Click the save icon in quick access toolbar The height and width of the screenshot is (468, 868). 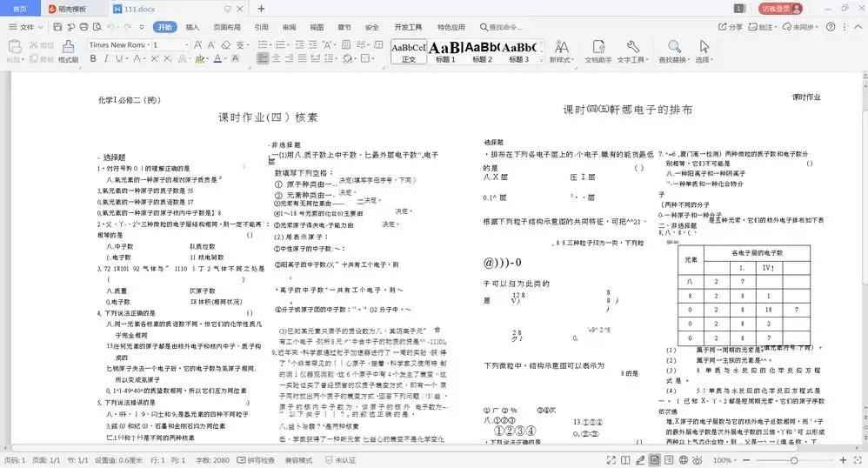coord(57,27)
